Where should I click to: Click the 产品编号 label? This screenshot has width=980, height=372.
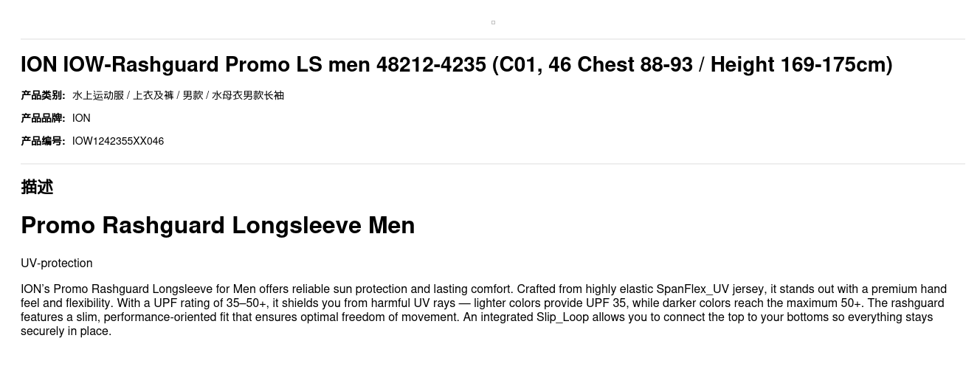(43, 141)
